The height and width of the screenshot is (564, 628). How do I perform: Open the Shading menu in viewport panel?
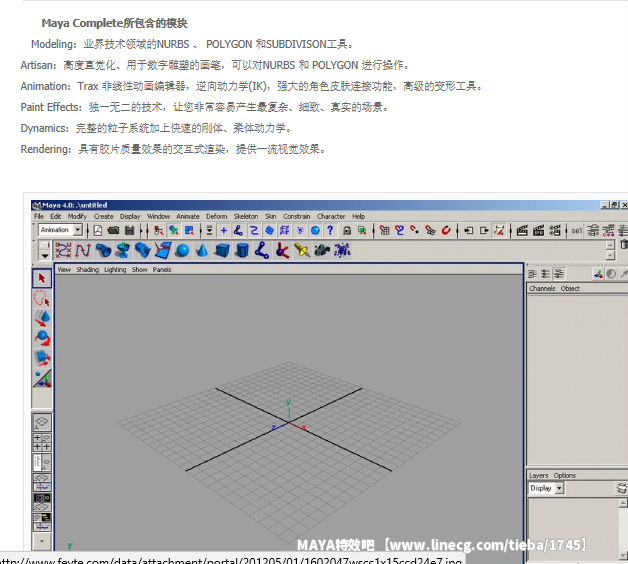coord(87,270)
